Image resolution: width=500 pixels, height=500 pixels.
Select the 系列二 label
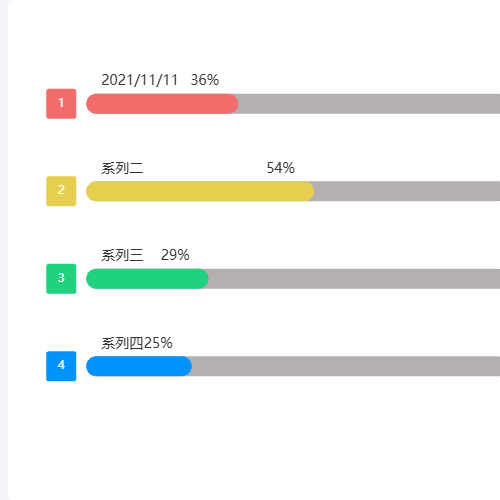point(122,168)
